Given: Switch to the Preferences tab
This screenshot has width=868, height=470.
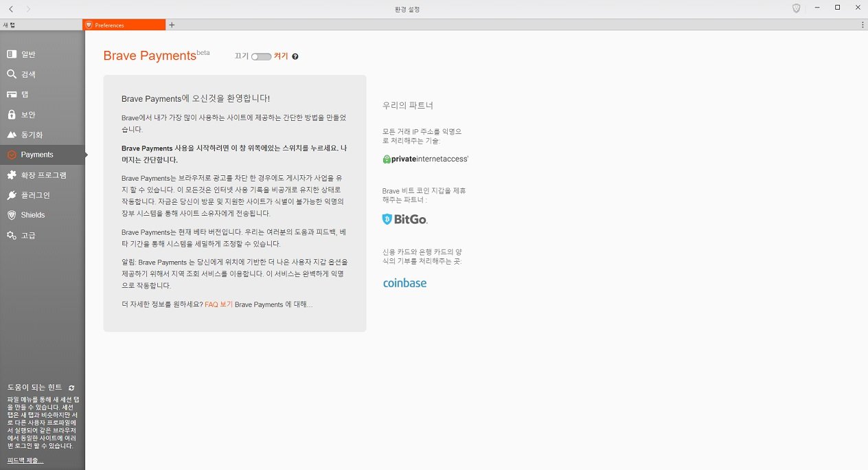Looking at the screenshot, I should pyautogui.click(x=124, y=24).
